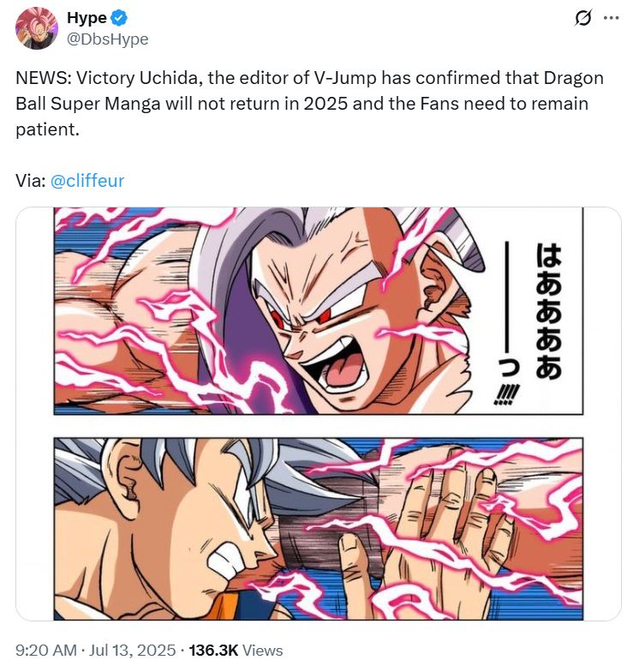This screenshot has width=633, height=672.
Task: Open the 136.3K Views count
Action: (x=236, y=650)
